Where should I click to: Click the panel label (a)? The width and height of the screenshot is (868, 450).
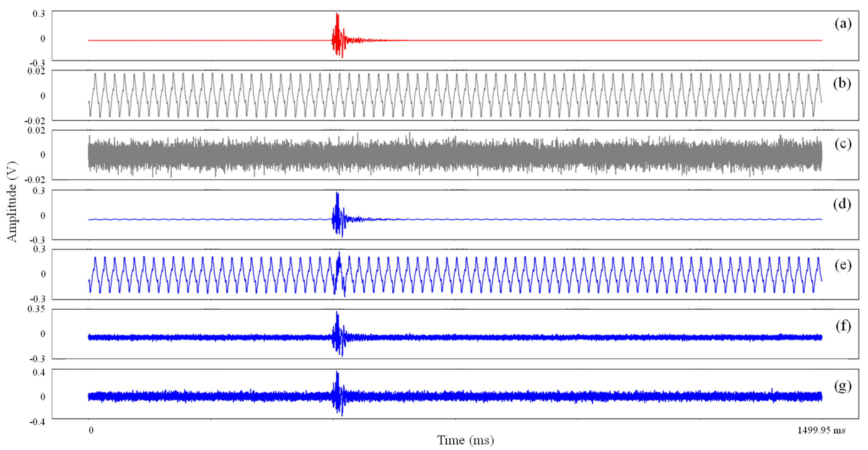(843, 24)
